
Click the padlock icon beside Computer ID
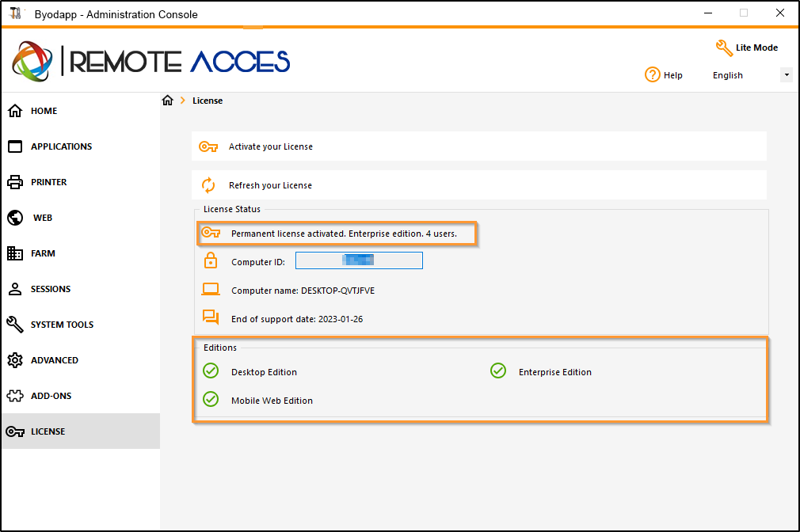(210, 260)
